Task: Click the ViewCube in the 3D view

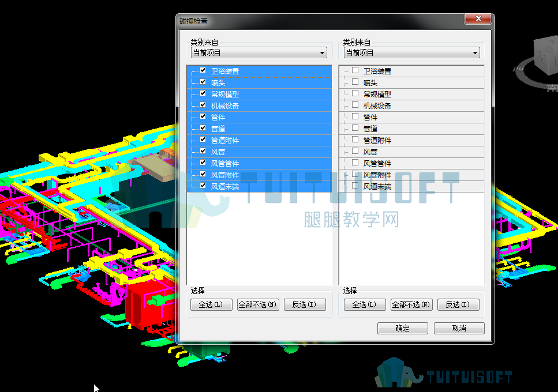Action: (x=545, y=55)
